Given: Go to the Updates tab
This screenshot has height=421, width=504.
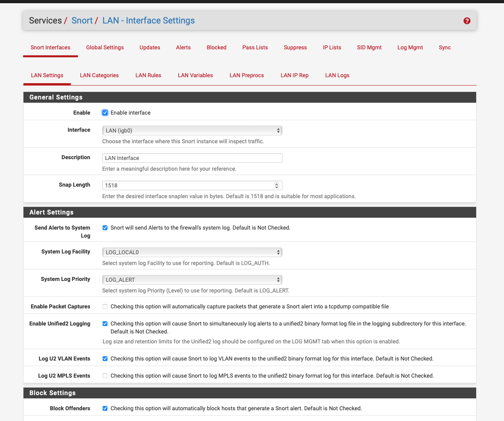Looking at the screenshot, I should click(x=150, y=47).
